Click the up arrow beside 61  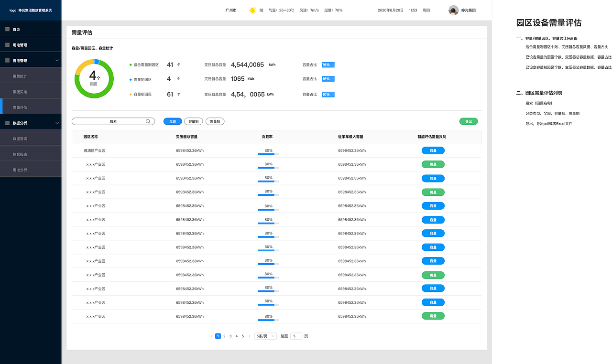(179, 95)
